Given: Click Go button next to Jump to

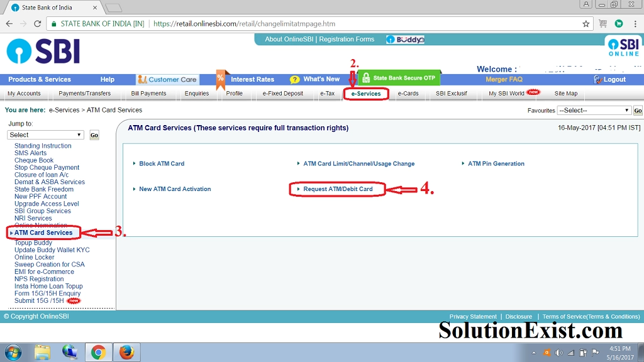Looking at the screenshot, I should point(94,135).
